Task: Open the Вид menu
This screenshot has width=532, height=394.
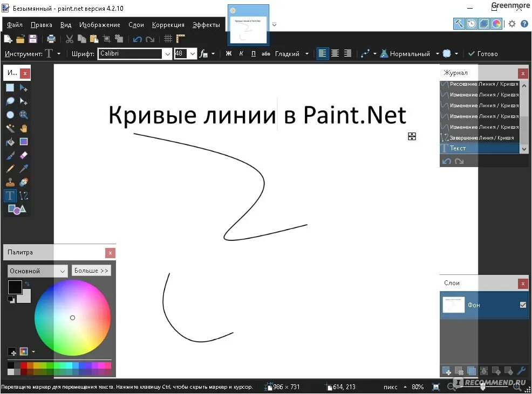Action: tap(66, 25)
